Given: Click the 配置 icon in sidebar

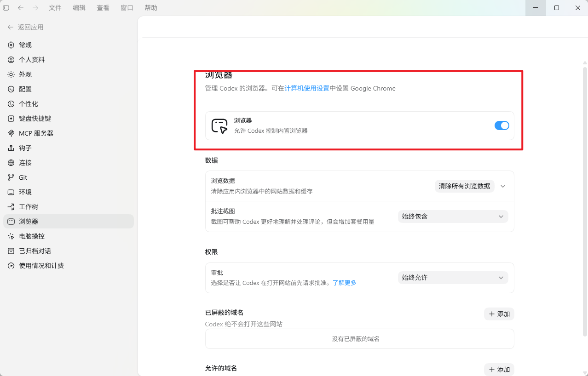Looking at the screenshot, I should [x=11, y=89].
